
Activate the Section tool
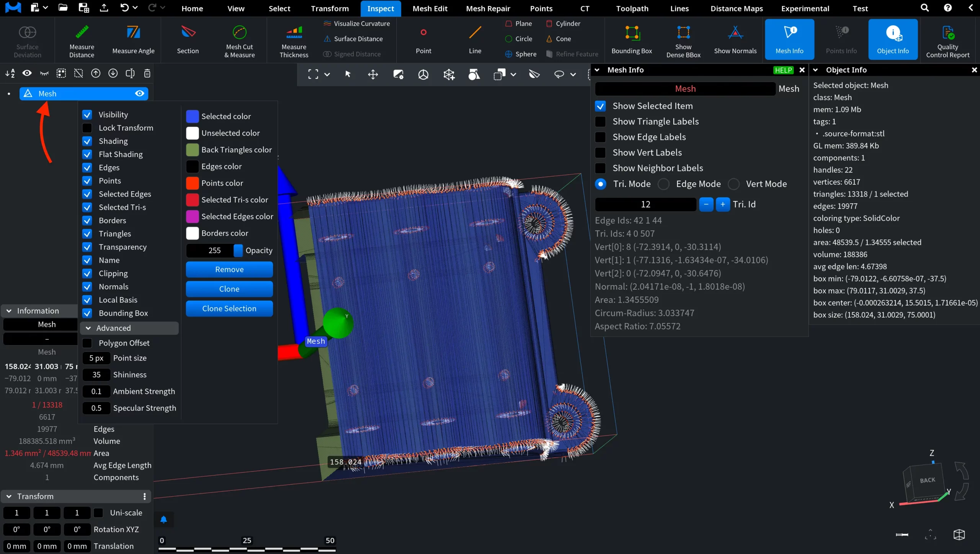188,39
